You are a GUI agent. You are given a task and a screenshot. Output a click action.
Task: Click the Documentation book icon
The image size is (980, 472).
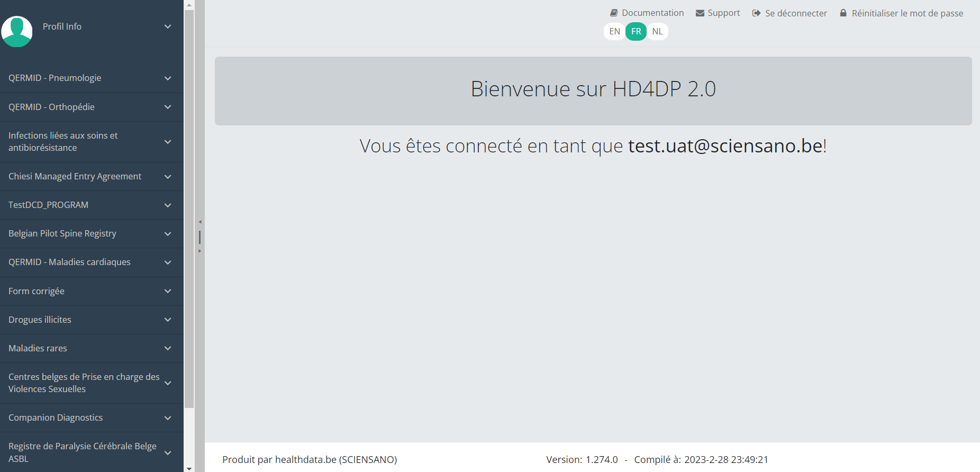pos(614,13)
